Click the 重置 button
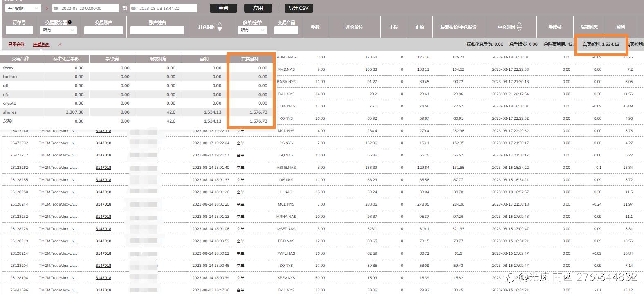The image size is (644, 295). [x=223, y=8]
